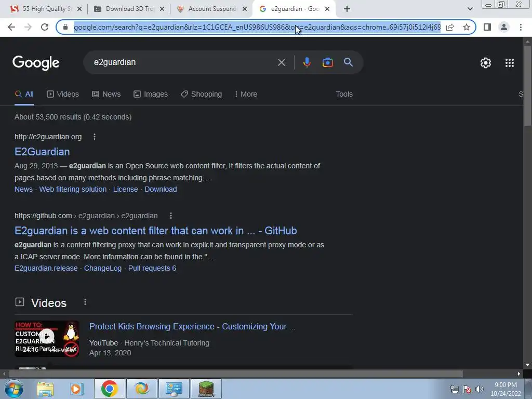
Task: Open the Chrome profile avatar
Action: click(504, 27)
